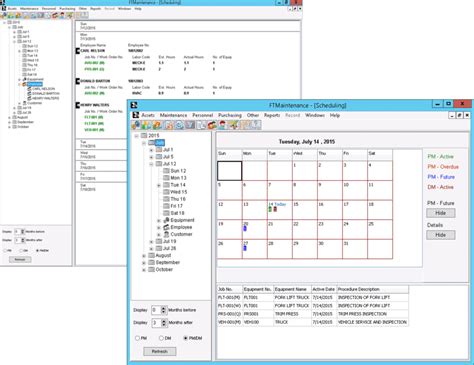Expand the Jul 19 week node
Screen dimensions: 474x365
coord(151,241)
